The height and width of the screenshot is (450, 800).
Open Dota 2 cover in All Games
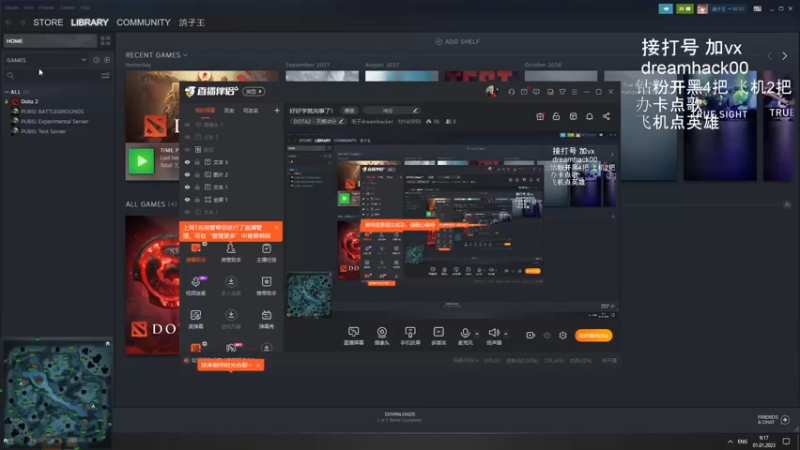(153, 285)
